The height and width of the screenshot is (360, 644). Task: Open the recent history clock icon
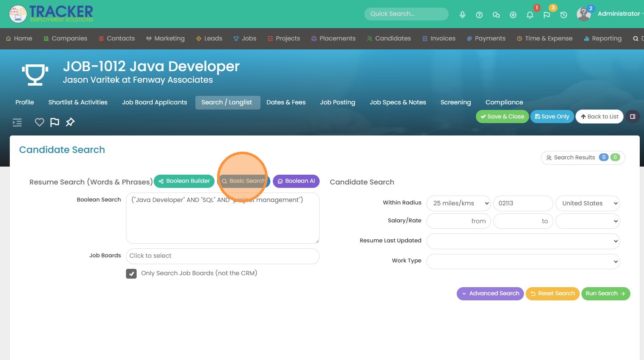(x=564, y=15)
